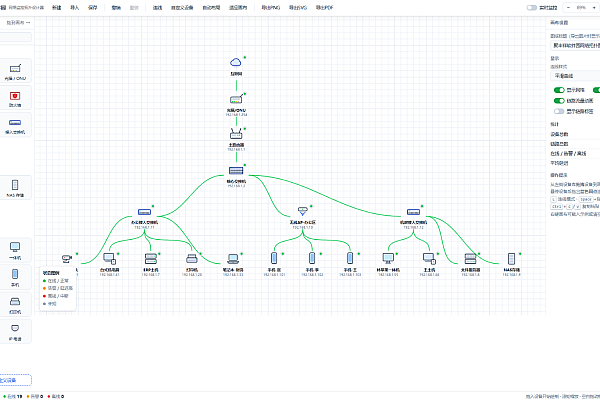Select the printer device in the left palette
Viewport: 600px width, 400px height.
15,304
